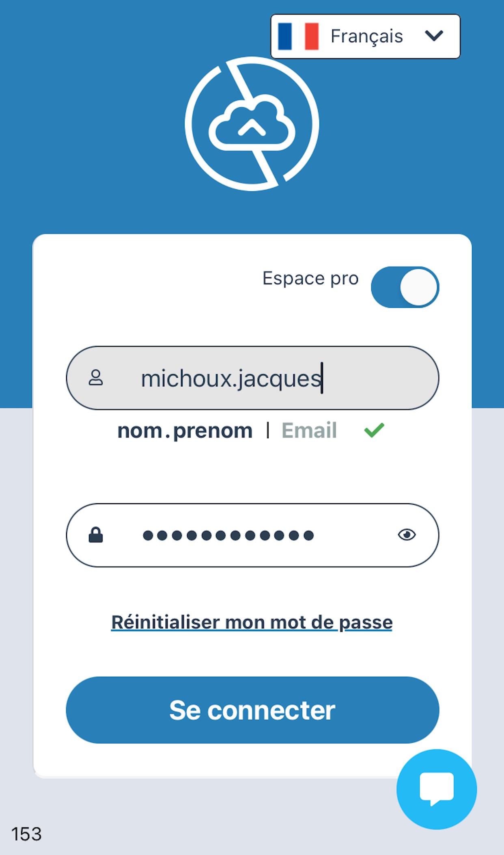This screenshot has height=855, width=504.
Task: Click the French flag icon
Action: click(x=298, y=37)
